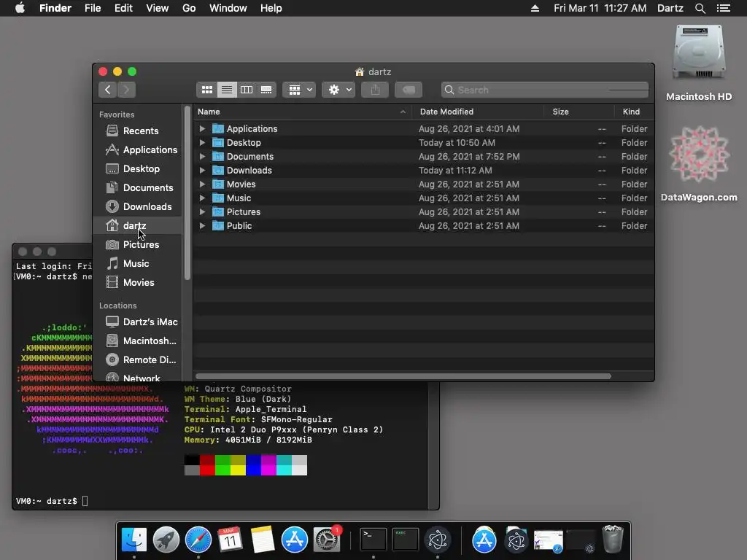Expand the Applications folder disclosure triangle

point(202,128)
